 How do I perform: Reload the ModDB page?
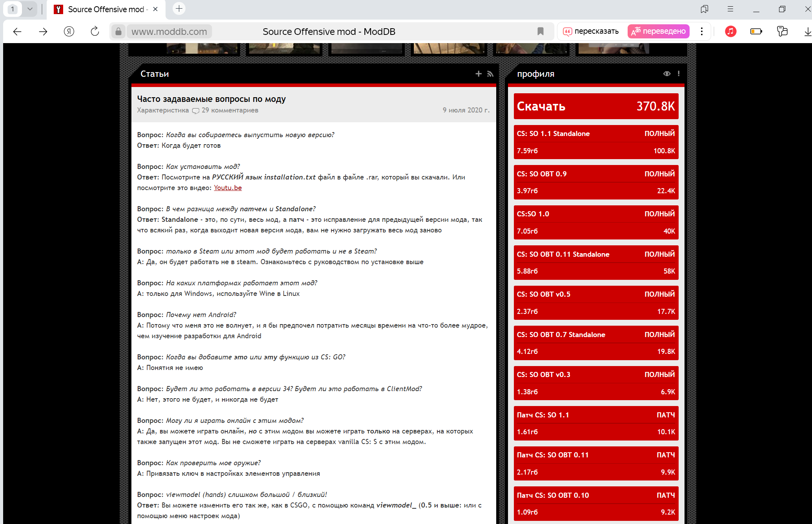click(95, 31)
